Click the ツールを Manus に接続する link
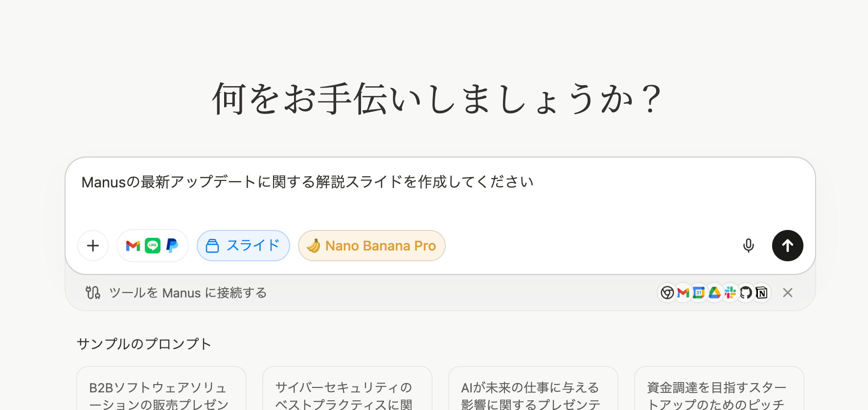The image size is (868, 410). 188,293
